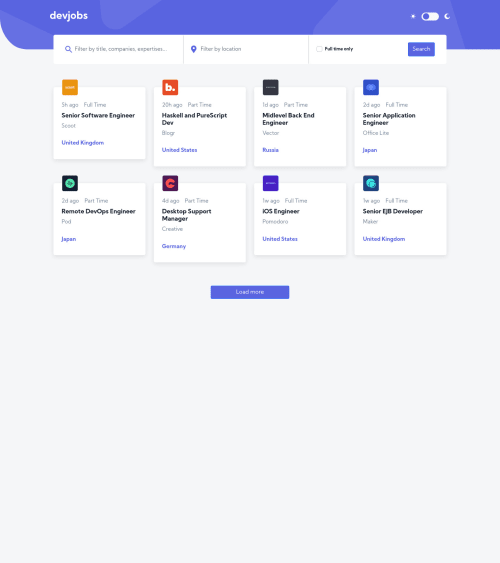
Task: Click the Blogr company logo
Action: [170, 87]
